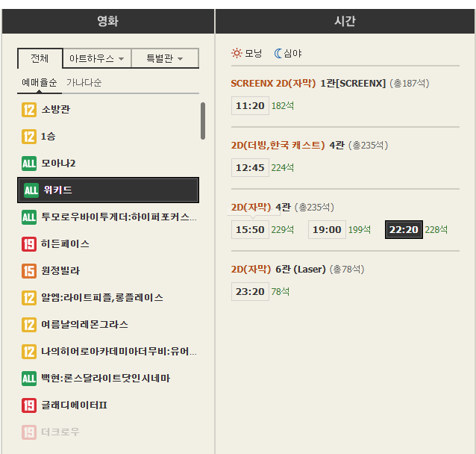Select the 23:20 showtime in 6관 Laser
This screenshot has height=454, width=476.
(x=250, y=292)
